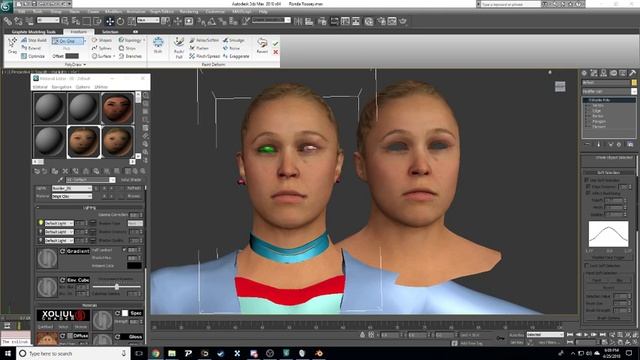This screenshot has width=640, height=360.
Task: Toggle Affect Backfacing checkbox
Action: 587,193
